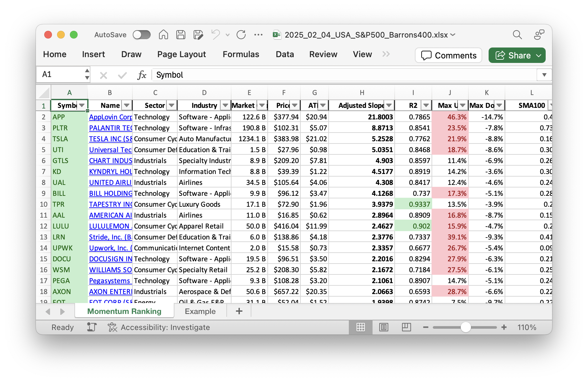This screenshot has width=588, height=382.
Task: Follow the TESLA INC link
Action: (x=111, y=139)
